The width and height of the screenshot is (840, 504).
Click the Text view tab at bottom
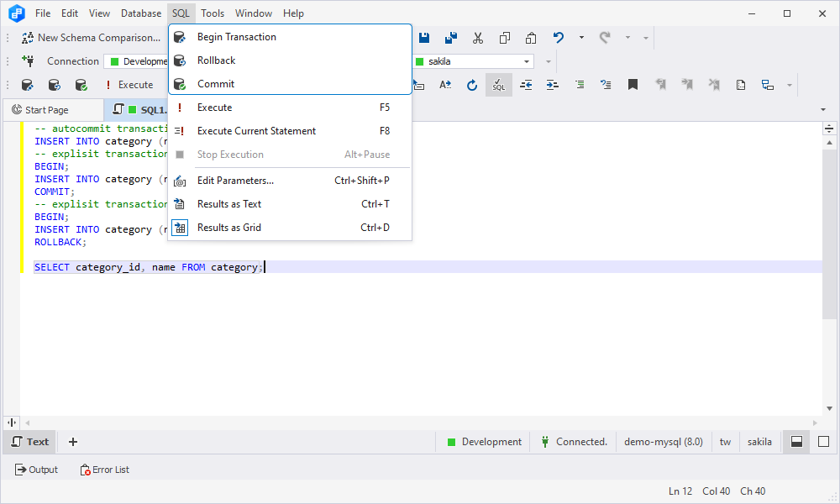pos(30,442)
